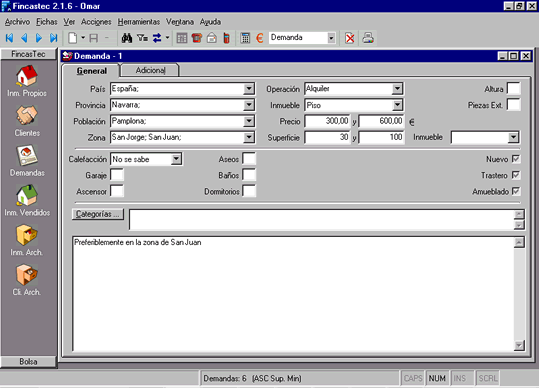Click the Altura field
The height and width of the screenshot is (388, 539).
tap(514, 89)
